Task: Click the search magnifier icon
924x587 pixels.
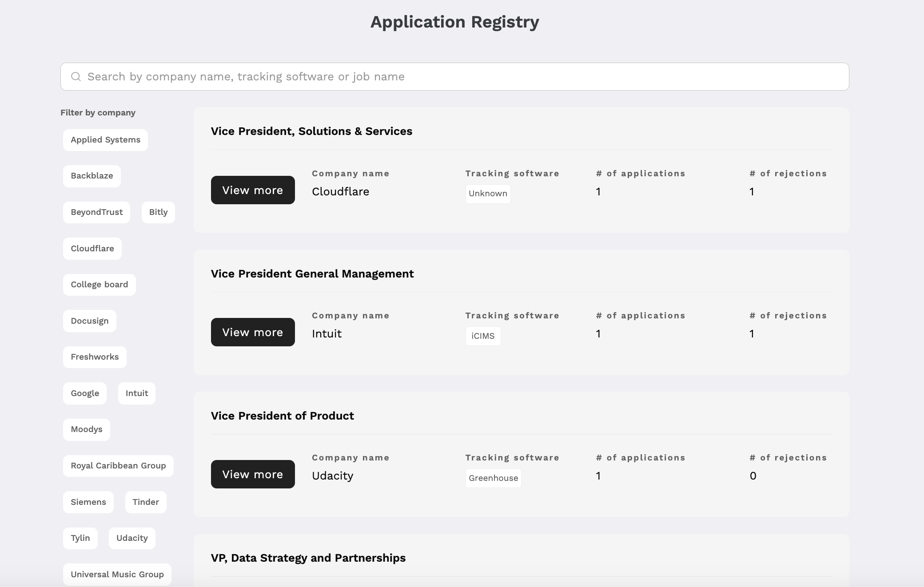Action: tap(76, 77)
